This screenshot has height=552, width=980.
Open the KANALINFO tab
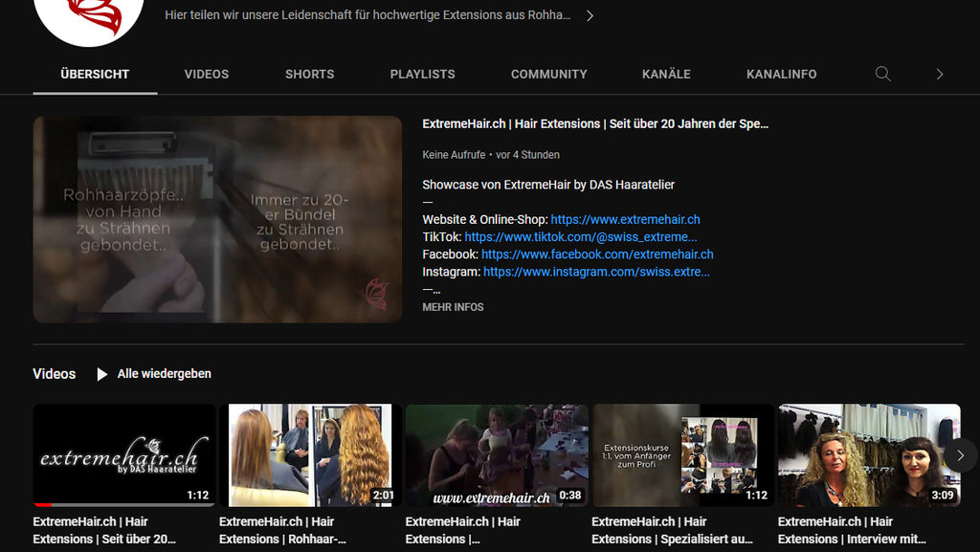pyautogui.click(x=781, y=74)
